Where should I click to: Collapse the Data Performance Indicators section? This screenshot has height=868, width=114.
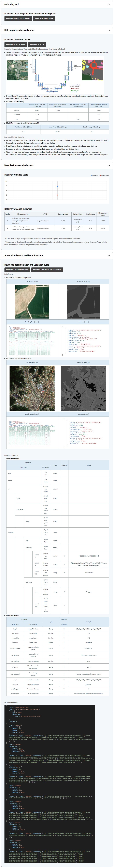[109, 165]
